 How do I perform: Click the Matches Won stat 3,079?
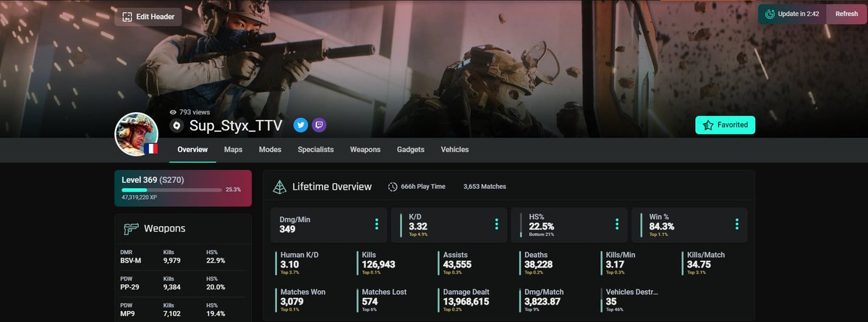[292, 301]
